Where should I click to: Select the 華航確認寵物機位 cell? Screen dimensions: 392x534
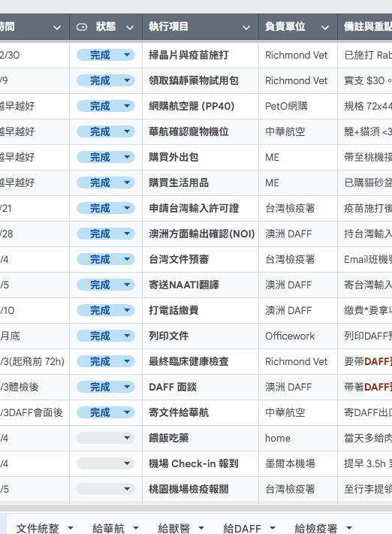(x=201, y=131)
